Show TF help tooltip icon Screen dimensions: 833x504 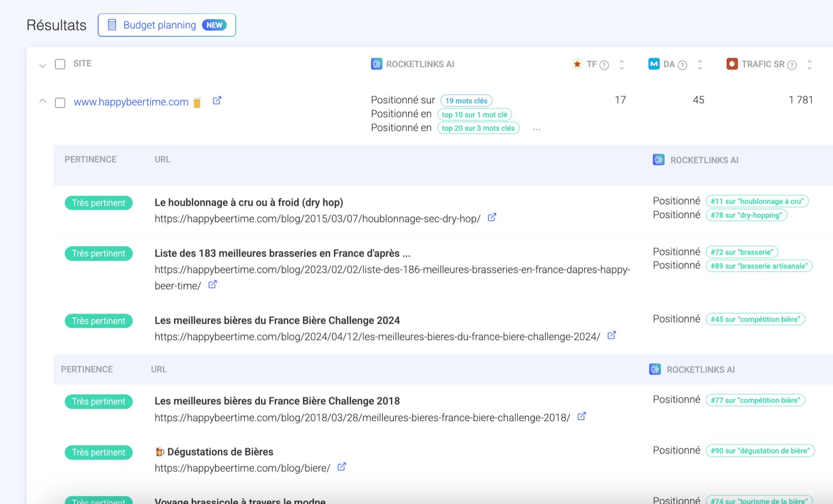point(604,65)
